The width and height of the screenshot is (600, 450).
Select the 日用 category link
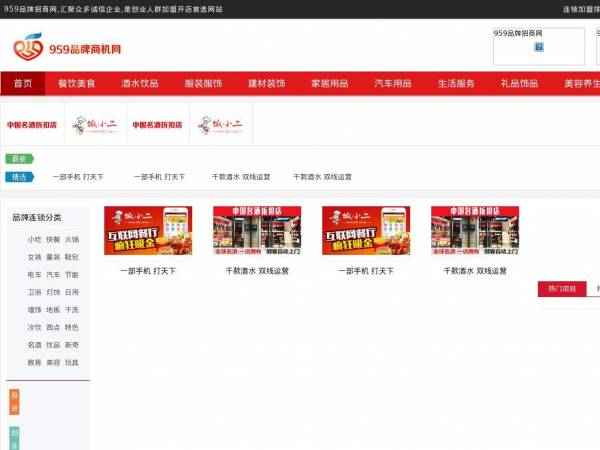point(72,292)
